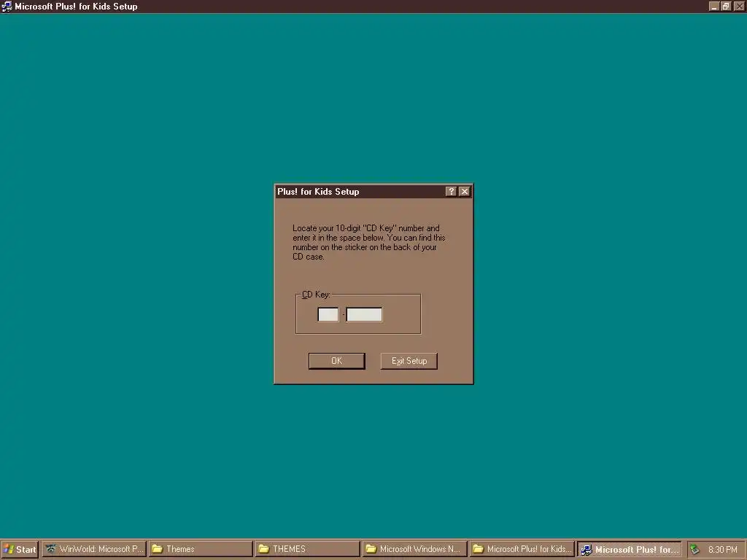Click the help question mark button in dialog
Image resolution: width=747 pixels, height=560 pixels.
click(x=451, y=192)
